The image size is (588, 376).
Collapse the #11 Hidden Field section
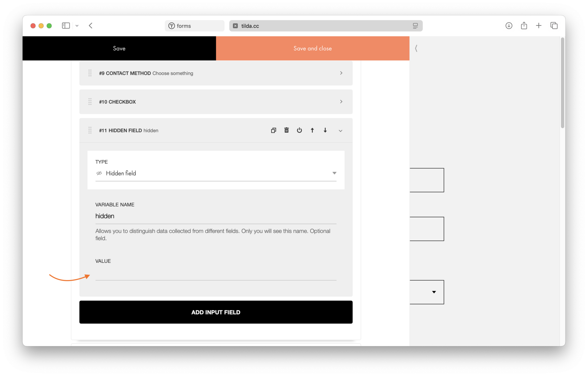[x=340, y=131]
